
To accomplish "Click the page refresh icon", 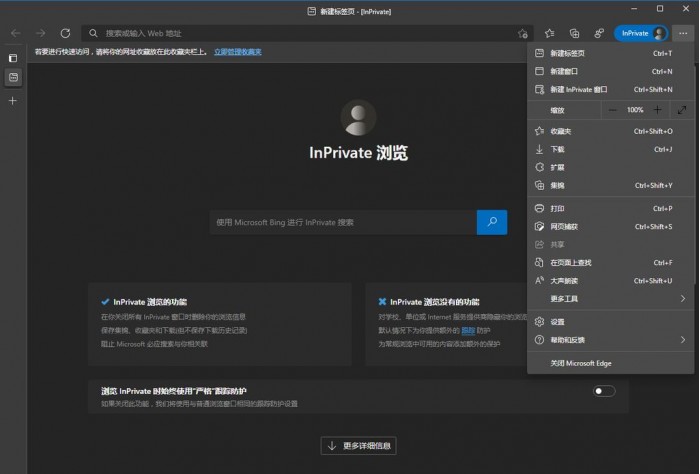I will (x=65, y=33).
